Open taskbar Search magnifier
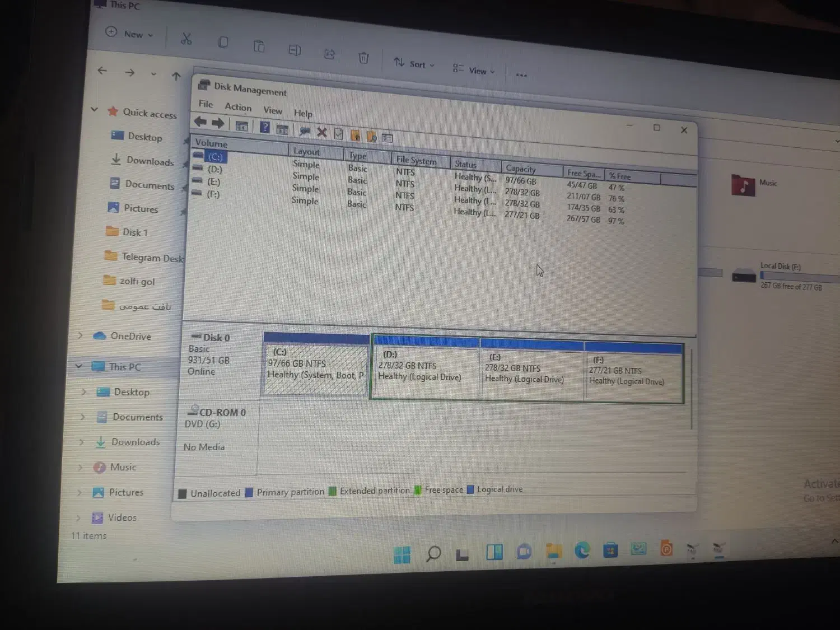 tap(433, 554)
